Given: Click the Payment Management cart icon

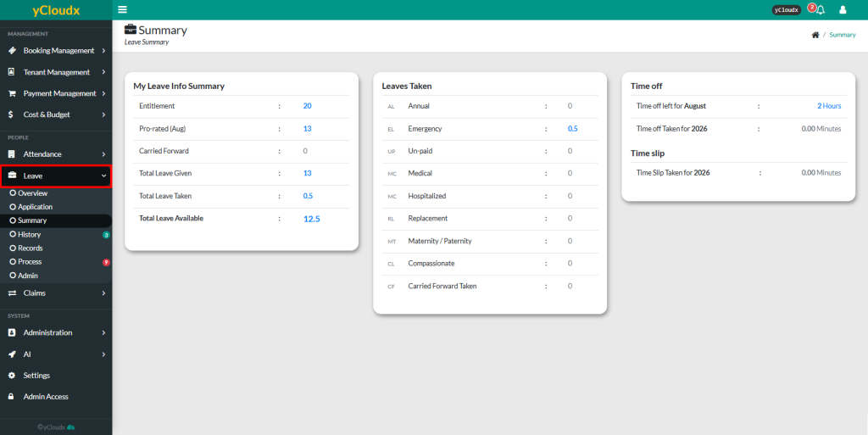Looking at the screenshot, I should tap(12, 93).
